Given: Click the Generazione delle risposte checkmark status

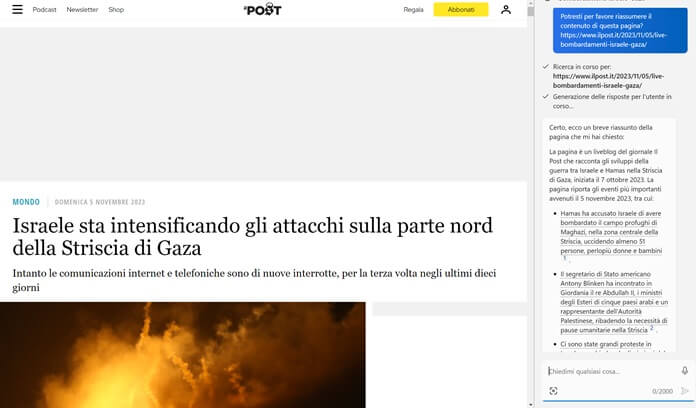Looking at the screenshot, I should coord(546,96).
